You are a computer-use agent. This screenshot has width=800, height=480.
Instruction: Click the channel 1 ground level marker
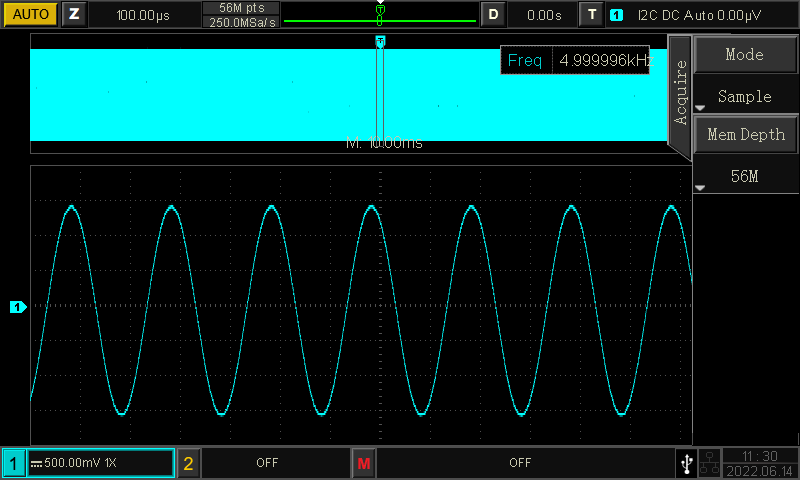point(17,307)
